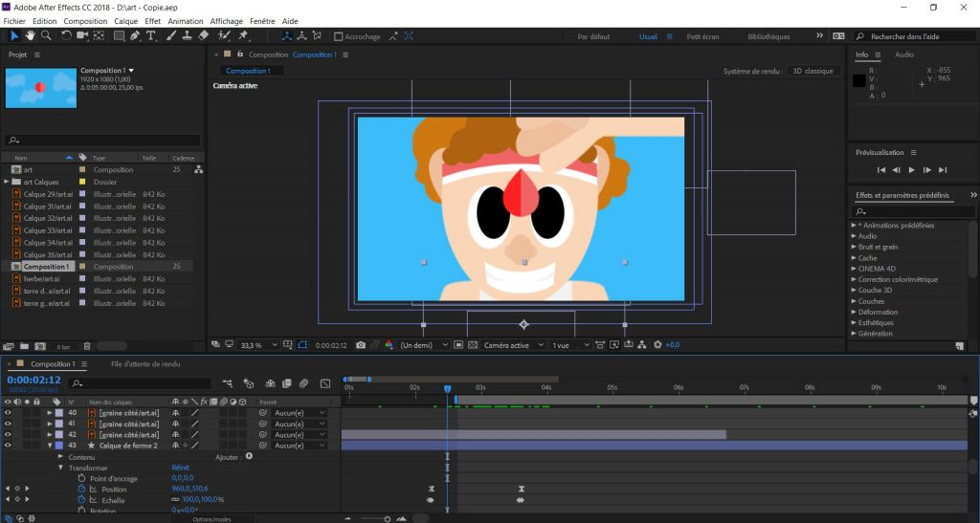Choose the Puppet Pin tool

[244, 36]
